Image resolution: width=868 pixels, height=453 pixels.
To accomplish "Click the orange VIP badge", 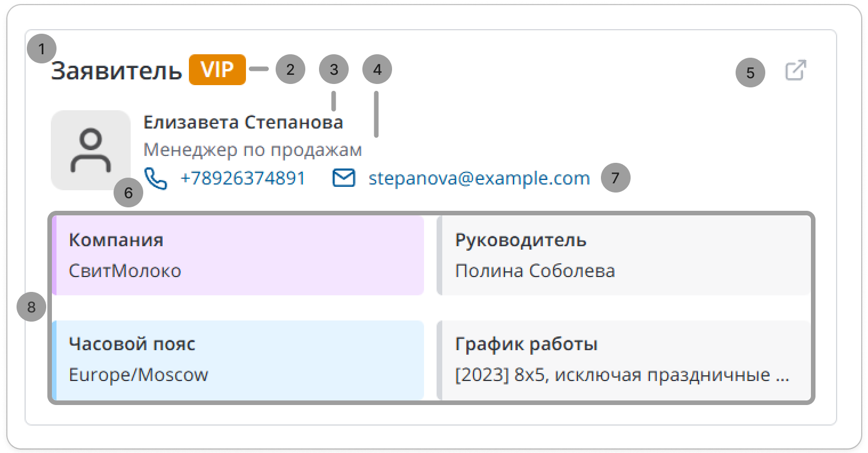I will coord(217,70).
